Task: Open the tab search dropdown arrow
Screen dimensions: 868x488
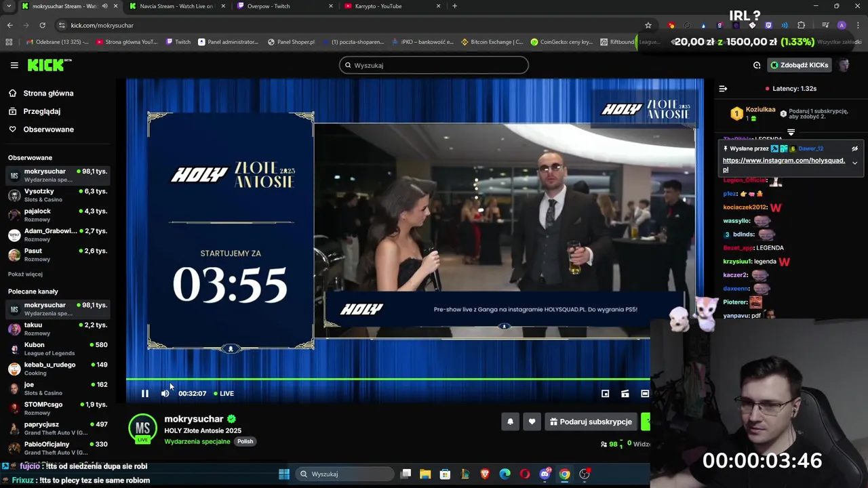Action: pyautogui.click(x=9, y=6)
